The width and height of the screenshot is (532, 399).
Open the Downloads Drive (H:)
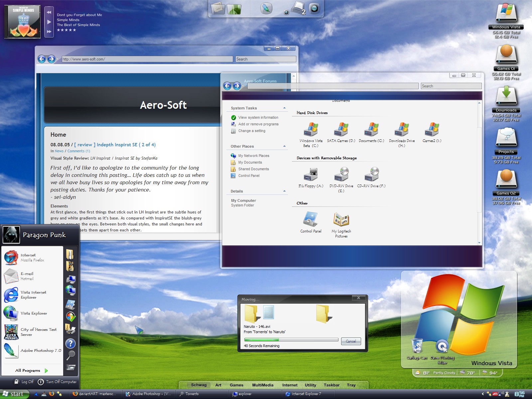tap(402, 135)
